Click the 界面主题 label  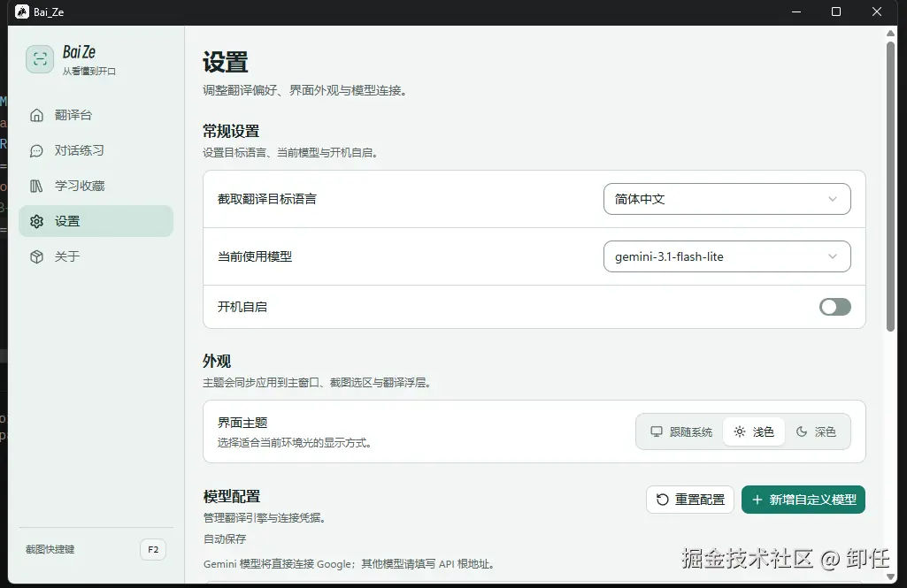[x=242, y=423]
